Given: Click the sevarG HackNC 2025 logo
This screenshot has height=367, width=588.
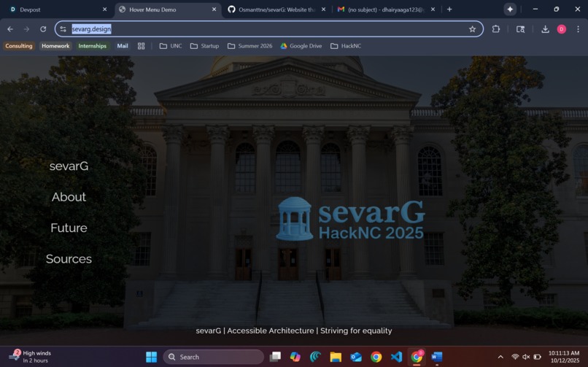Looking at the screenshot, I should [x=350, y=219].
